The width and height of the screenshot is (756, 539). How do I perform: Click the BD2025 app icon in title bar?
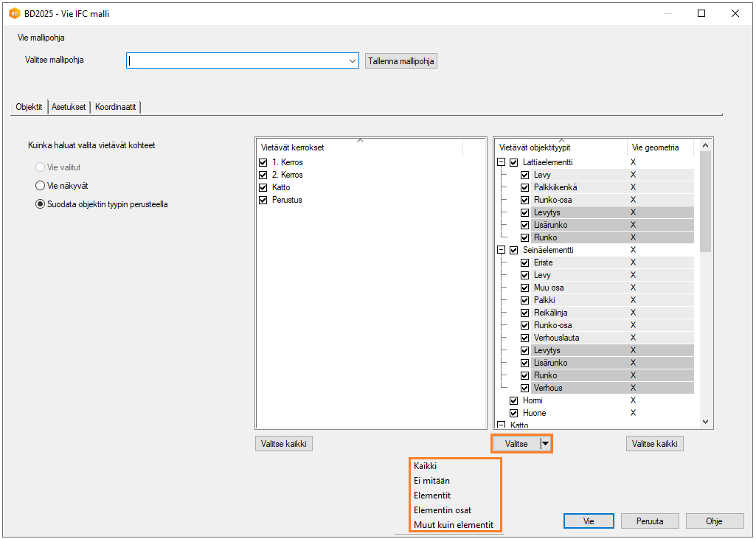coord(14,13)
